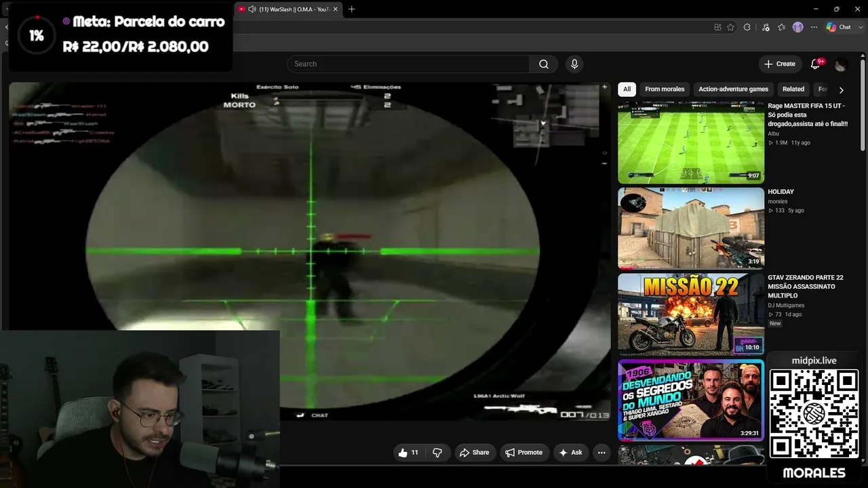Open the Desvendando os Segredos do Mundo thumbnail
Screen dimensions: 868x488
(x=691, y=400)
